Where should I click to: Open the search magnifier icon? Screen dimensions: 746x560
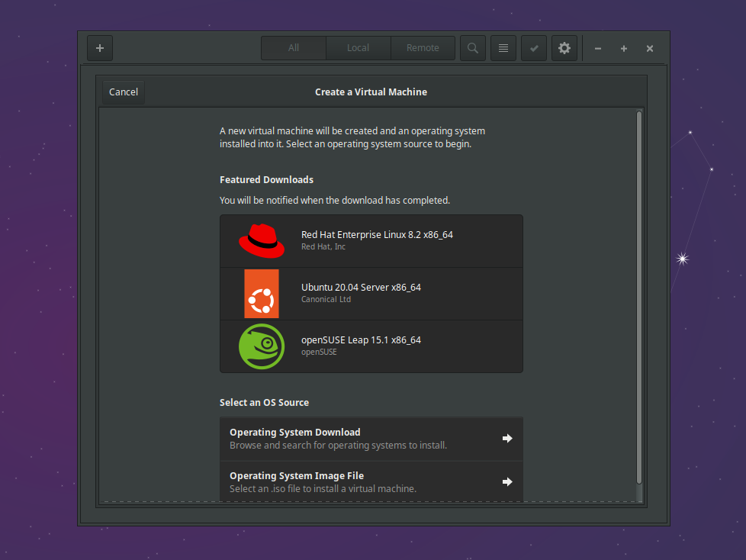pyautogui.click(x=473, y=48)
